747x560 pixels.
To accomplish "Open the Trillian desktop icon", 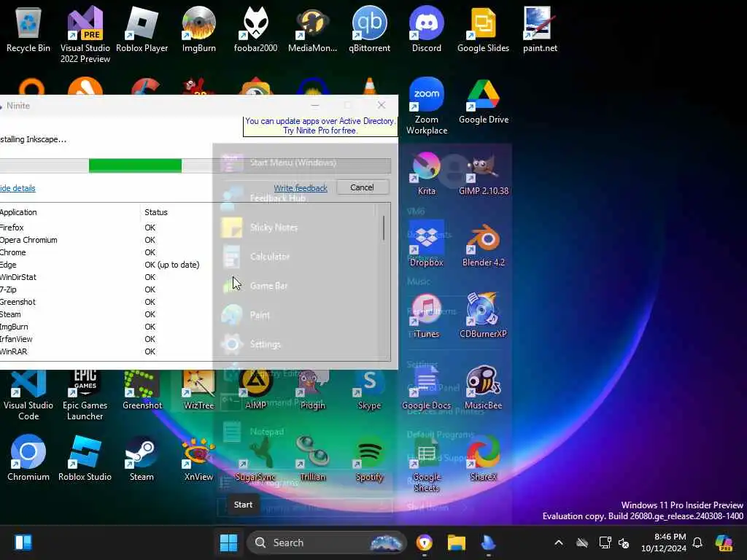I will point(312,458).
